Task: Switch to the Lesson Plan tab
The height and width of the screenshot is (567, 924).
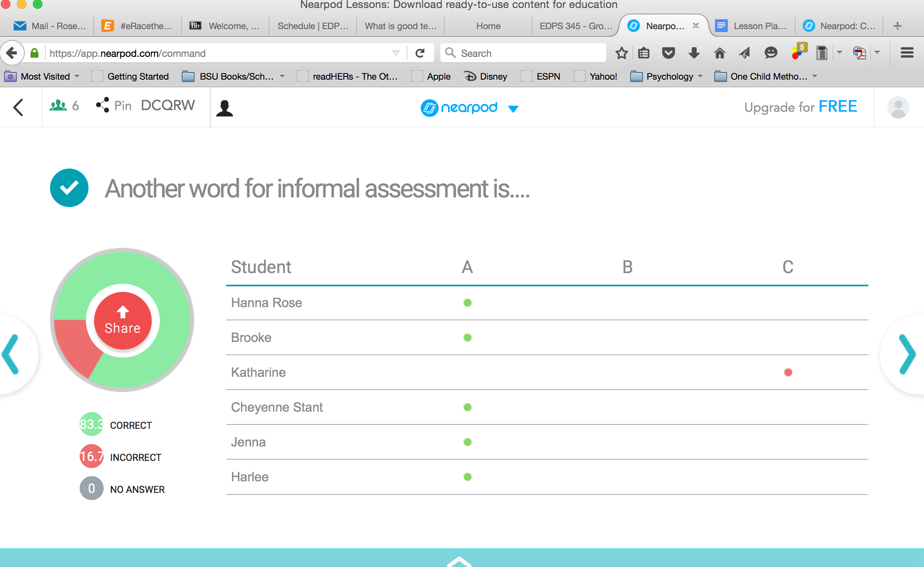Action: [x=752, y=26]
